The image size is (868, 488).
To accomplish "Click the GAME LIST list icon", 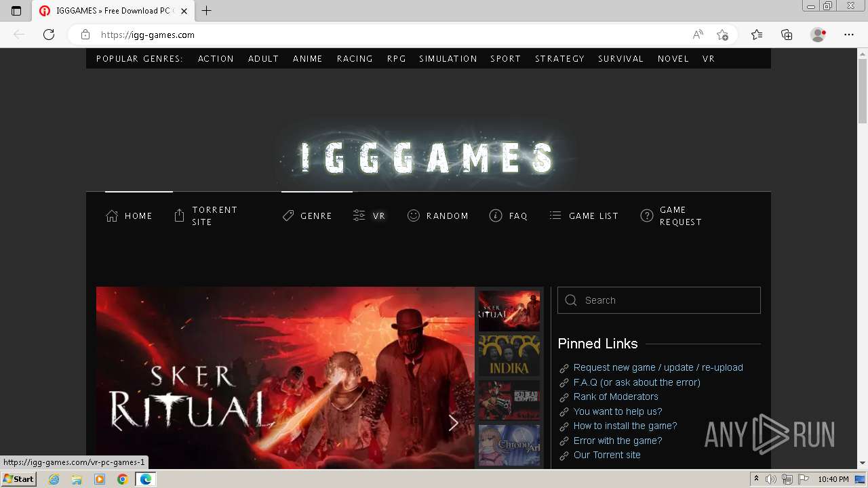I will click(555, 216).
